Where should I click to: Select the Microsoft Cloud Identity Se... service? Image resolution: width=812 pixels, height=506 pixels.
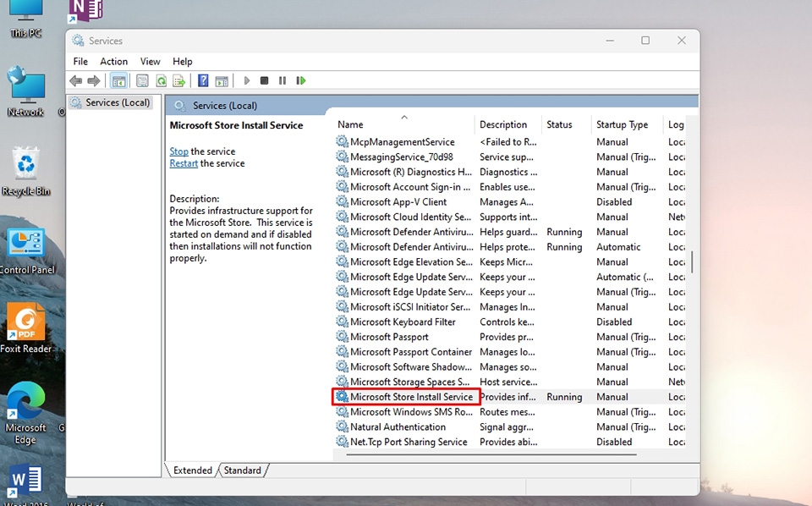[411, 217]
